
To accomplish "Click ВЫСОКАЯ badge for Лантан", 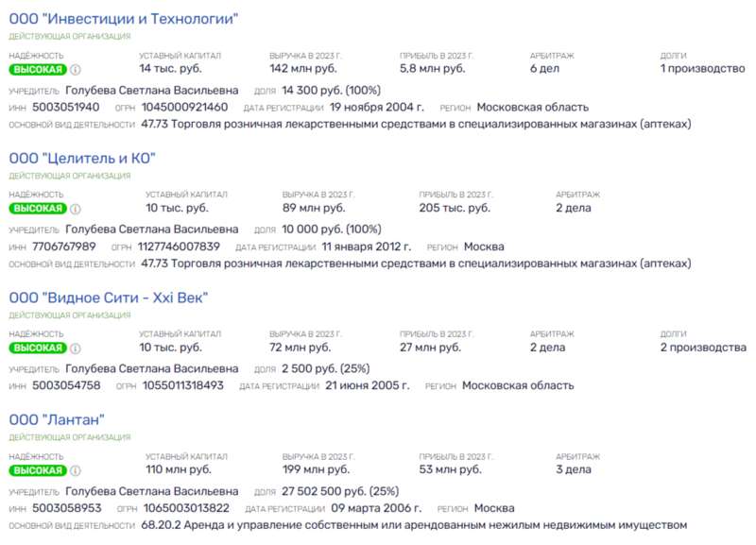I will tap(38, 470).
